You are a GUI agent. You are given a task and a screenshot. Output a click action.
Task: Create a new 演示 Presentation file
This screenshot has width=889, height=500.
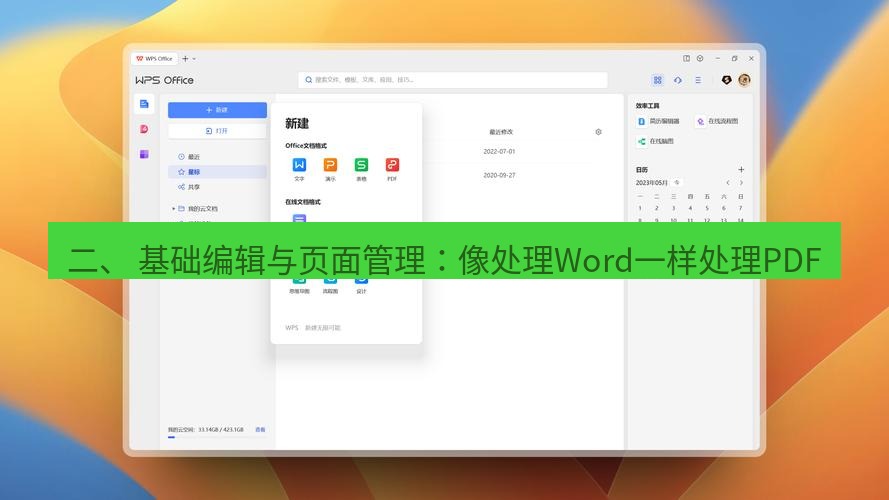330,169
